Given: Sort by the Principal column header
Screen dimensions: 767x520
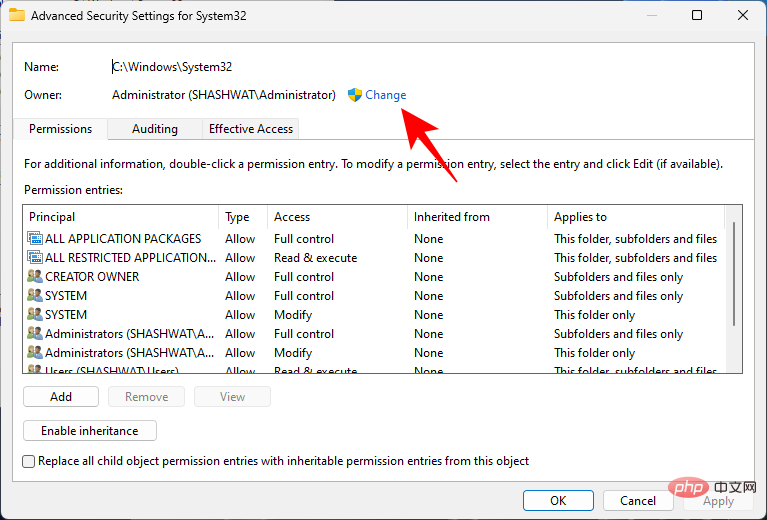Looking at the screenshot, I should pos(120,217).
